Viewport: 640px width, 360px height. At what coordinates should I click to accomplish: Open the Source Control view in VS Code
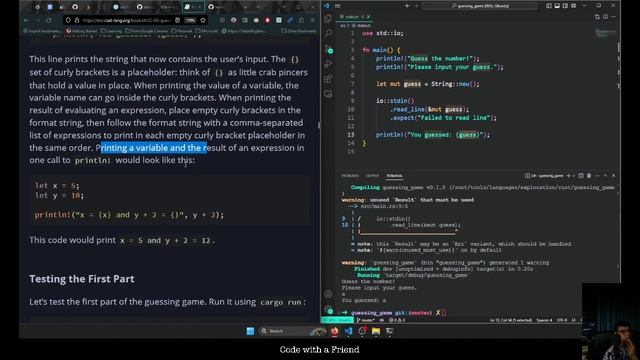(x=328, y=49)
